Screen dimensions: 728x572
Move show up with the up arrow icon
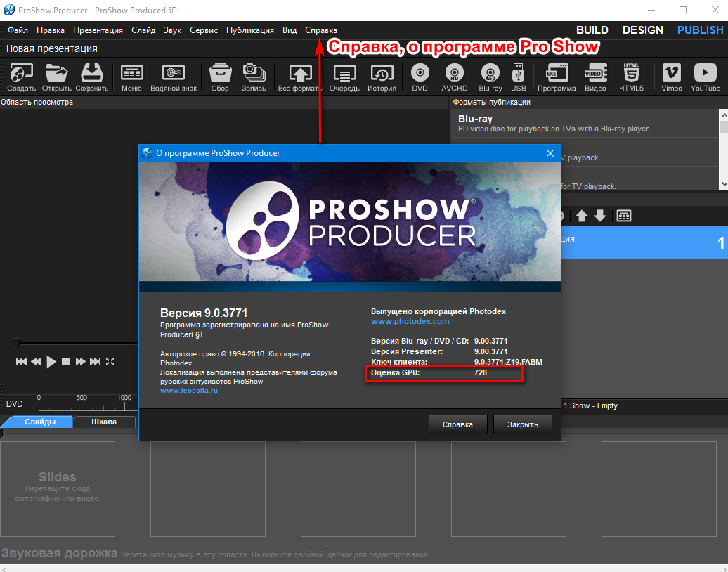pyautogui.click(x=582, y=216)
